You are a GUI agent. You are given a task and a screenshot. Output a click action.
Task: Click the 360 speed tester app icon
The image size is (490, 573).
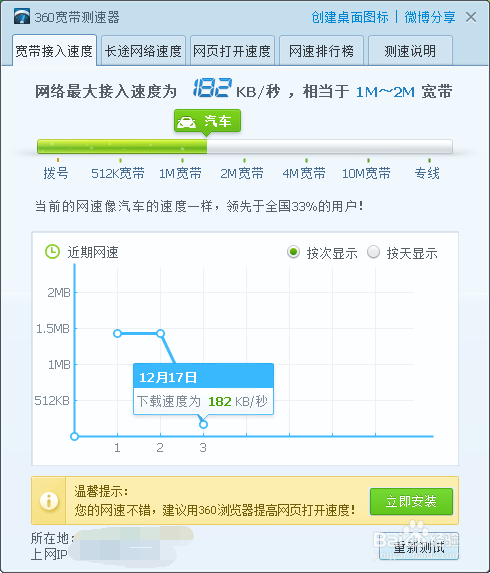point(22,16)
